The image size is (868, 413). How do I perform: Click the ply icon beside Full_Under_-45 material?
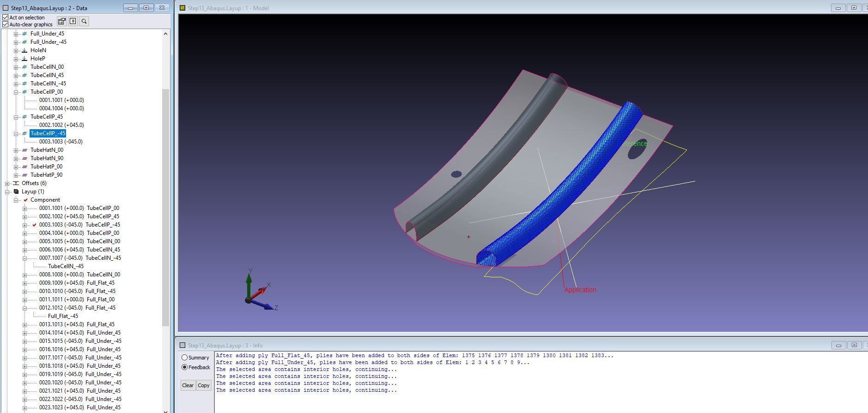click(25, 42)
